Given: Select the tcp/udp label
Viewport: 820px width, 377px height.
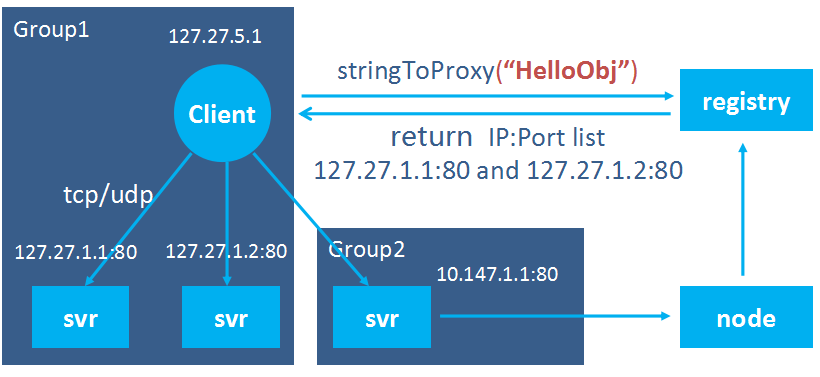Looking at the screenshot, I should tap(108, 195).
